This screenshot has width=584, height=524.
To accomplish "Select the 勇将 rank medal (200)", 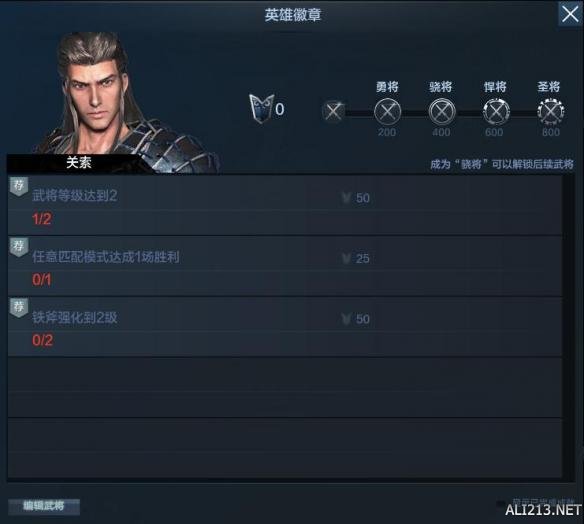I will pos(387,111).
